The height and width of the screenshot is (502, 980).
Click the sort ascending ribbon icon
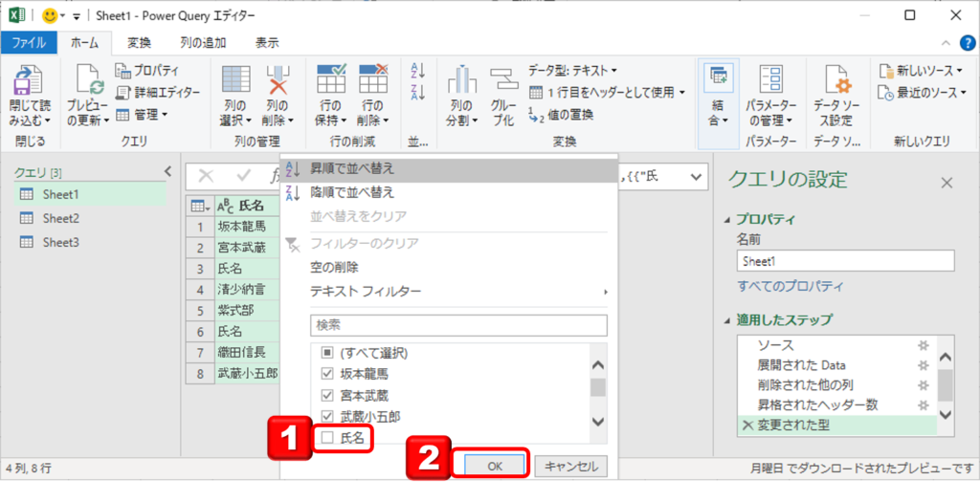pyautogui.click(x=417, y=71)
